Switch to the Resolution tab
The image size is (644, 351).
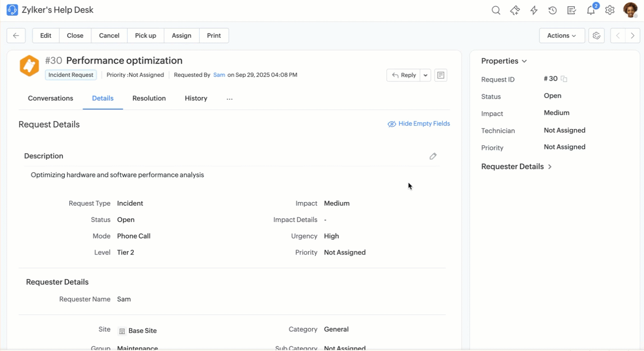[x=149, y=98]
